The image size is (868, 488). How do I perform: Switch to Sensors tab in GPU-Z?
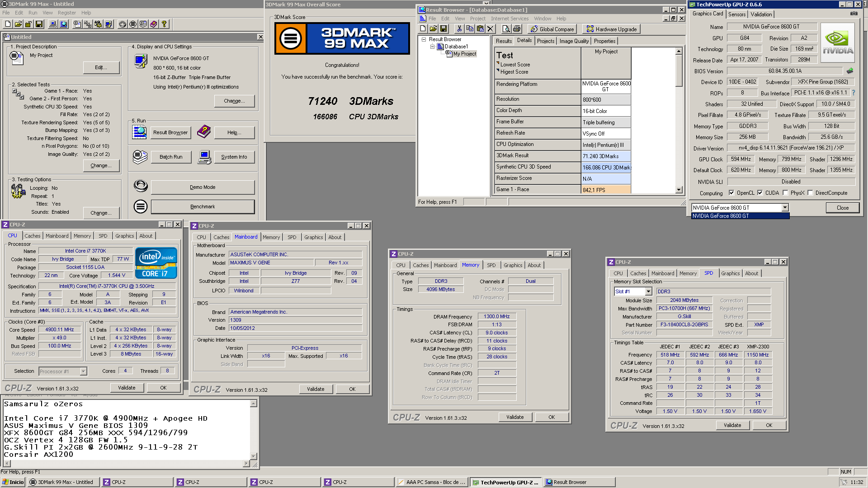coord(737,14)
